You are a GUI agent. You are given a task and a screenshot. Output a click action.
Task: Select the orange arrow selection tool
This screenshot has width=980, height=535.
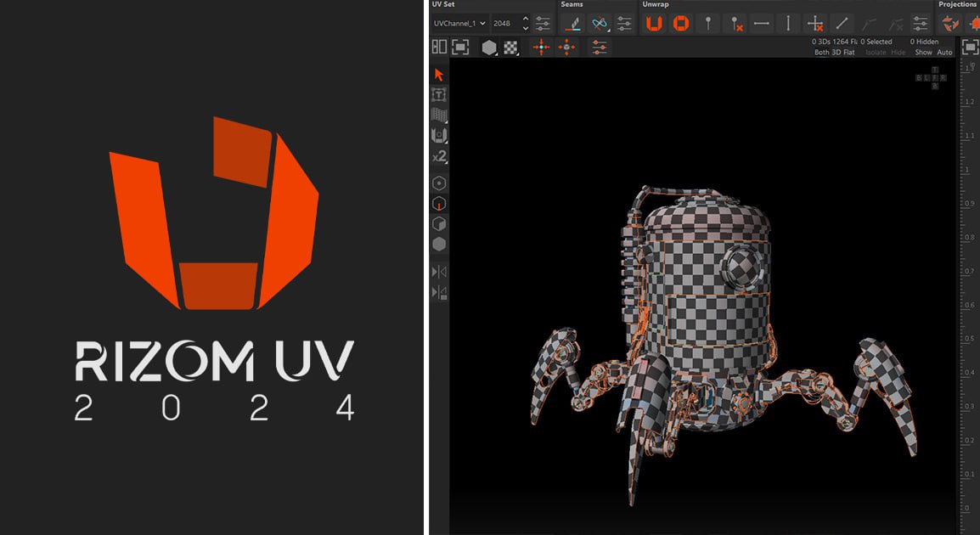click(439, 75)
